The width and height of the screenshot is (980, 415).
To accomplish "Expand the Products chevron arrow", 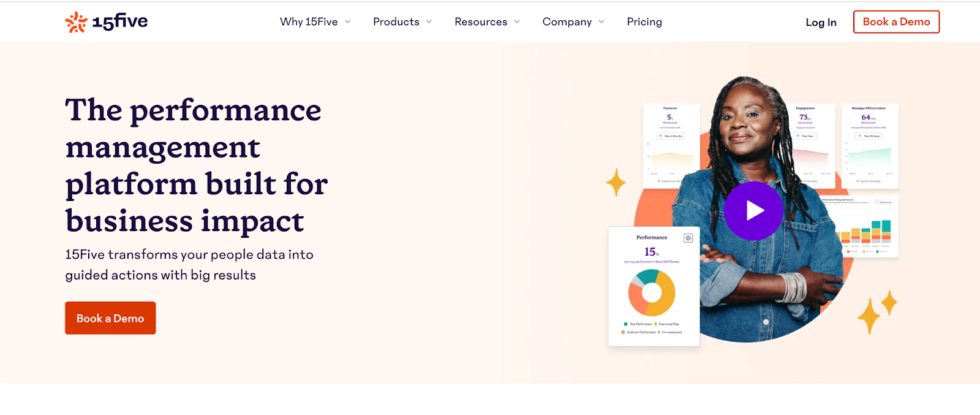I will coord(429,22).
